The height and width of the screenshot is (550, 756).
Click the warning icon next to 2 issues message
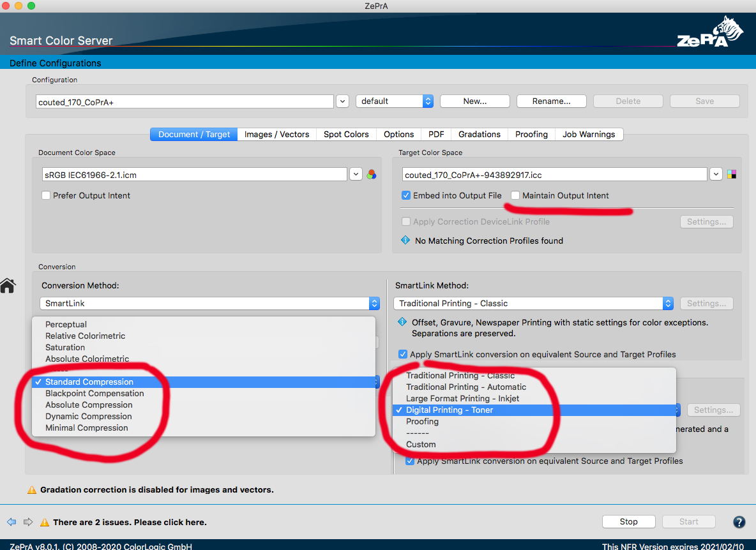click(x=44, y=522)
